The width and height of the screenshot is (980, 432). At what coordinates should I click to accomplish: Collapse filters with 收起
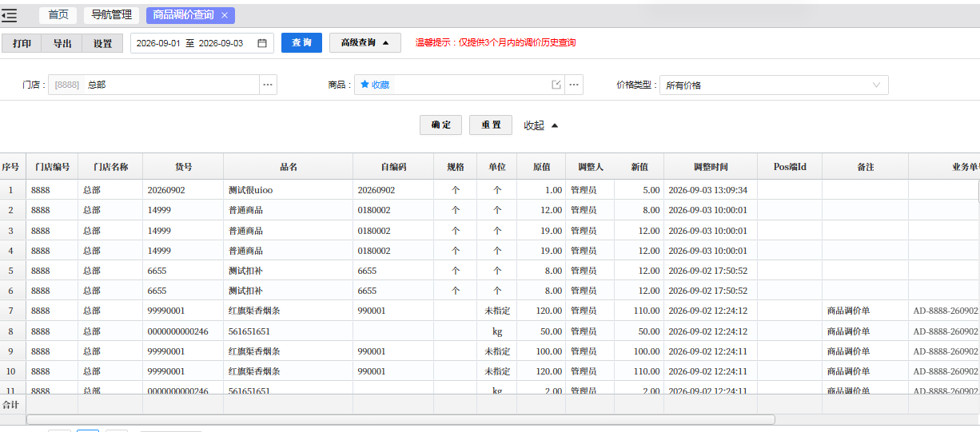click(541, 125)
